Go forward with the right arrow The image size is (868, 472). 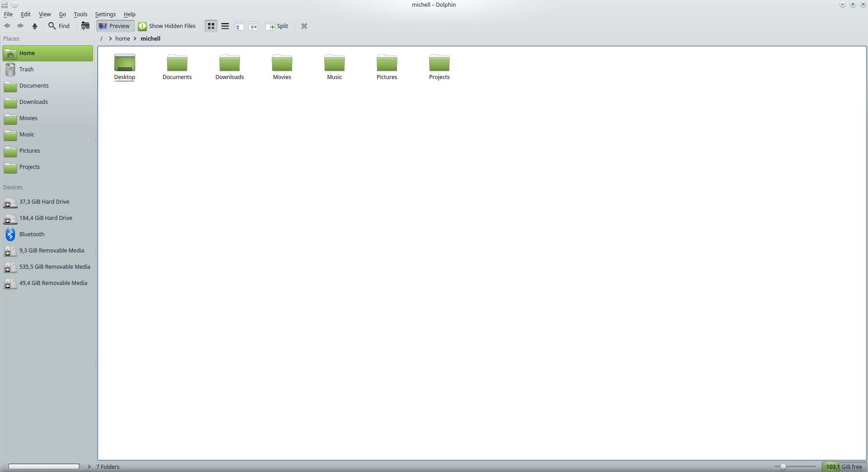click(21, 26)
